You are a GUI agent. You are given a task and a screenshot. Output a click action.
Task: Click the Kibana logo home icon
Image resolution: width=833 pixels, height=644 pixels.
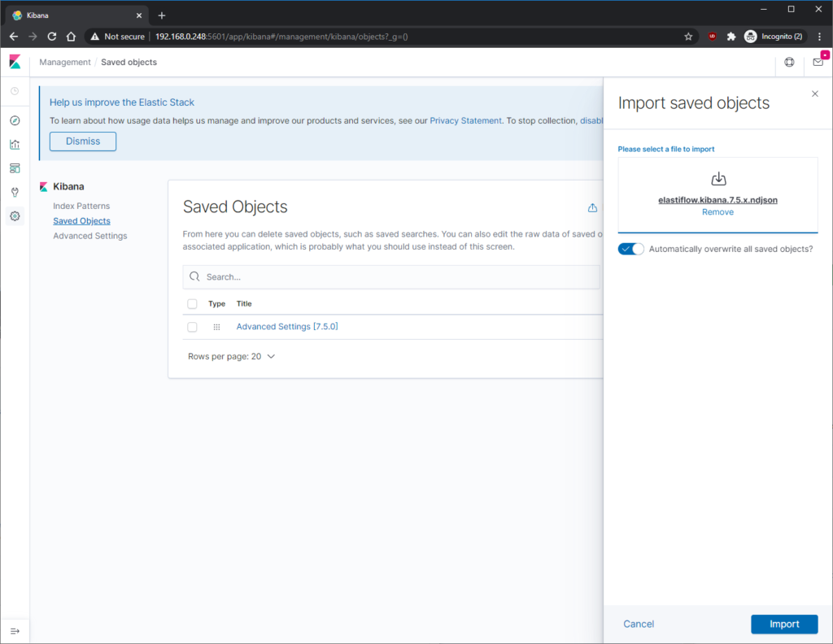point(15,62)
